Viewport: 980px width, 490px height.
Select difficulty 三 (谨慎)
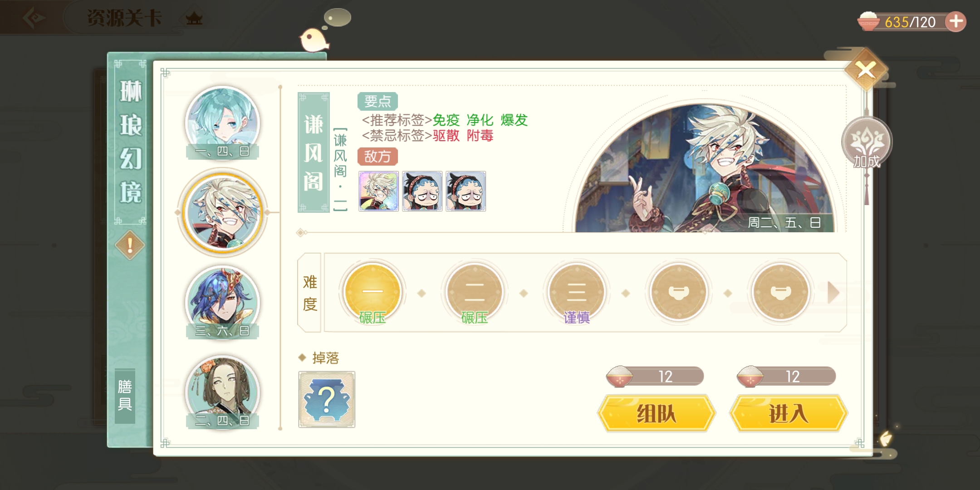(x=577, y=293)
